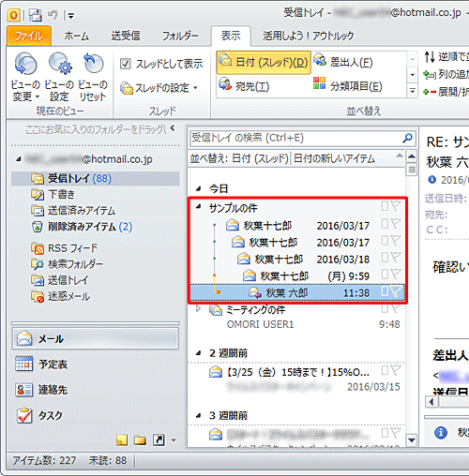
Task: Click the ビューの設定 (View Settings) gear icon
Action: (x=60, y=64)
